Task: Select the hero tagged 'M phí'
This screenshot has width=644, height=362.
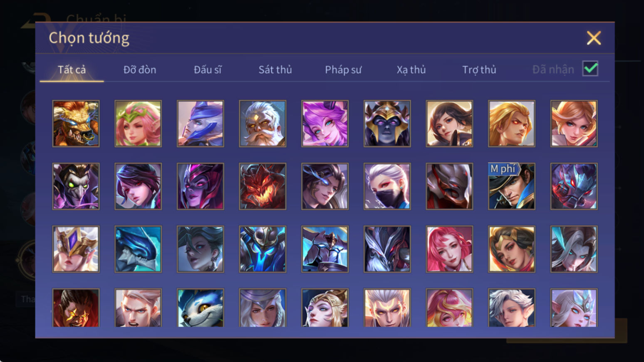Action: (x=512, y=186)
